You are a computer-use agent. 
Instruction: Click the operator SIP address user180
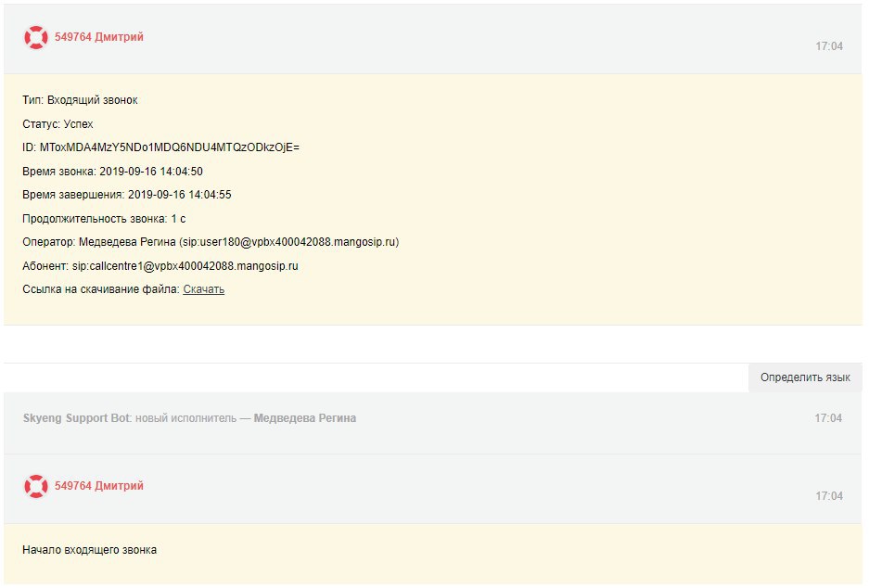(x=288, y=242)
